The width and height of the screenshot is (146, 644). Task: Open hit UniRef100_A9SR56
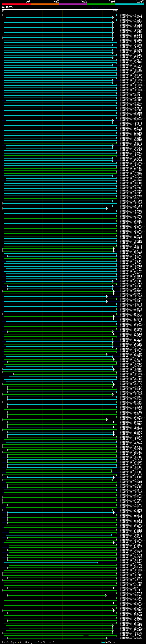131,22
